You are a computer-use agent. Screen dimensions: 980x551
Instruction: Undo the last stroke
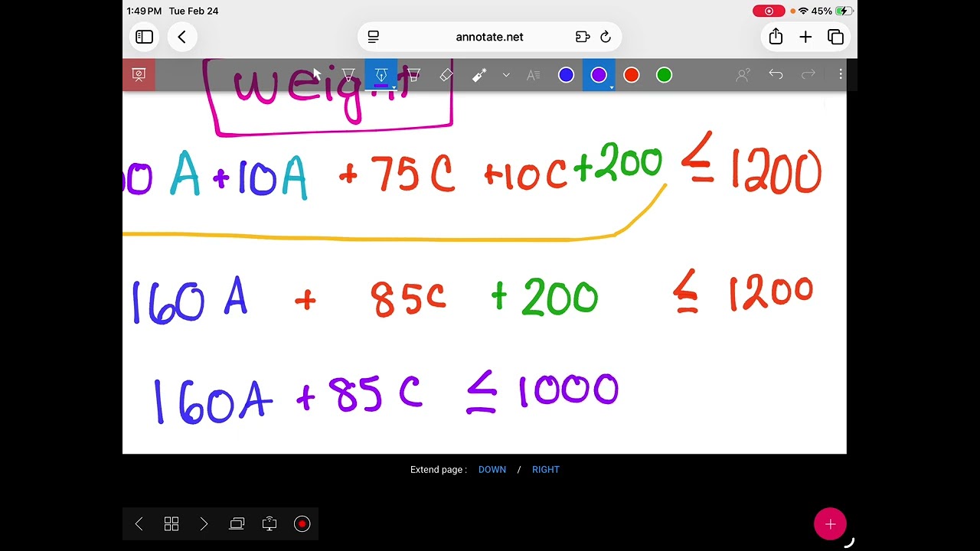click(776, 75)
